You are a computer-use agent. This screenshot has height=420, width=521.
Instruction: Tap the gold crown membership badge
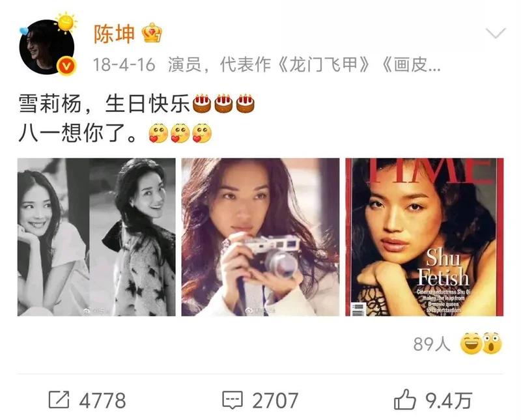coord(152,33)
